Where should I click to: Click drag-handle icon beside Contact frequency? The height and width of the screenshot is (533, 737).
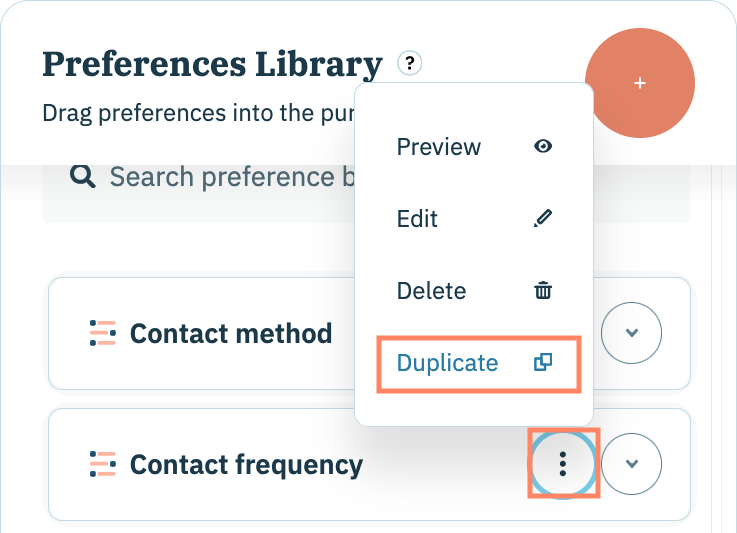[x=102, y=465]
